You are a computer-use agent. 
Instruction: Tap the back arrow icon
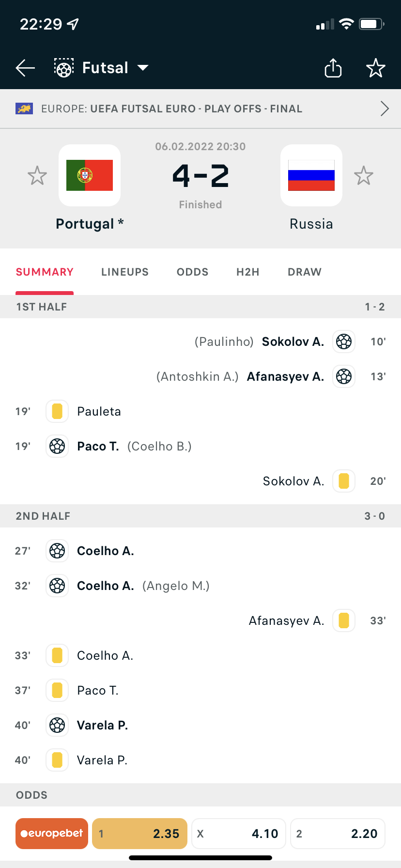coord(25,68)
